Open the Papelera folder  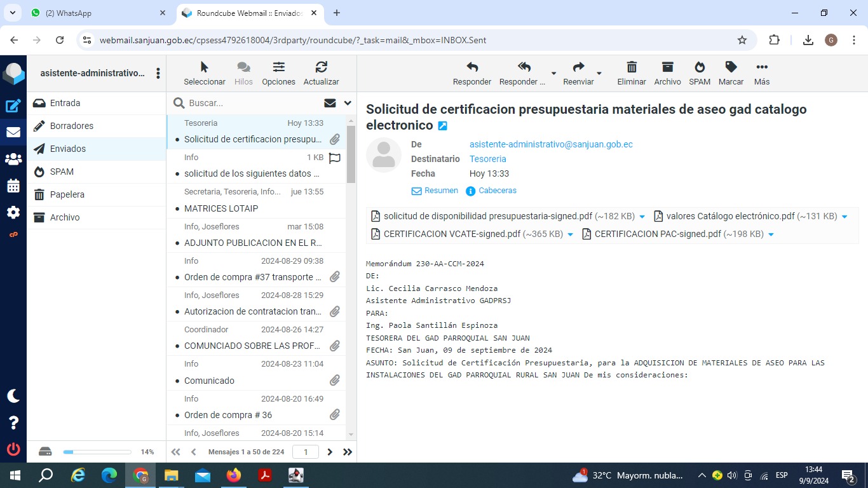coord(67,194)
